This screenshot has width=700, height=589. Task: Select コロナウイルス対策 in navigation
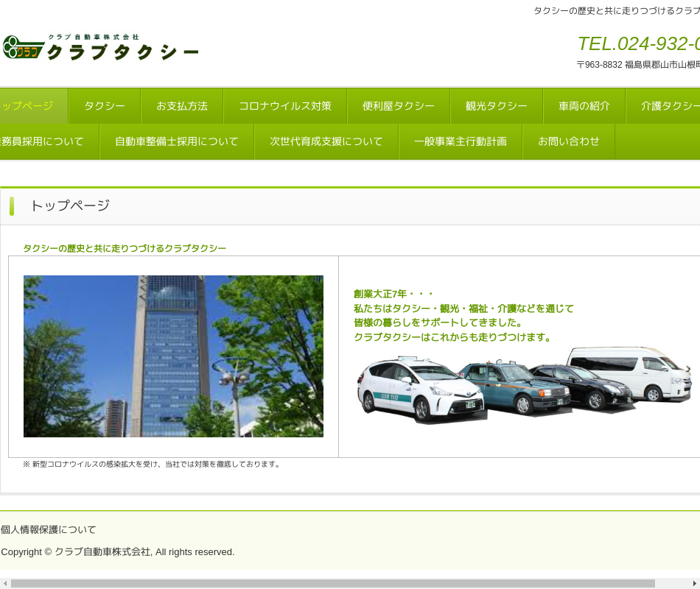[x=285, y=106]
